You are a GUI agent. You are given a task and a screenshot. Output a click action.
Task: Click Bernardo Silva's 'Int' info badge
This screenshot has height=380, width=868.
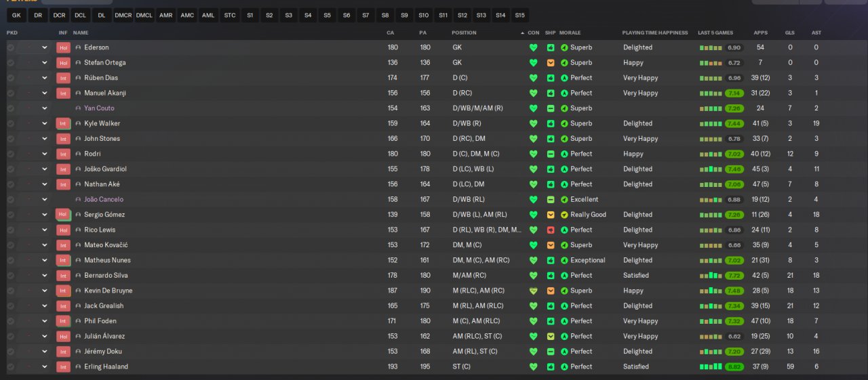pos(63,276)
